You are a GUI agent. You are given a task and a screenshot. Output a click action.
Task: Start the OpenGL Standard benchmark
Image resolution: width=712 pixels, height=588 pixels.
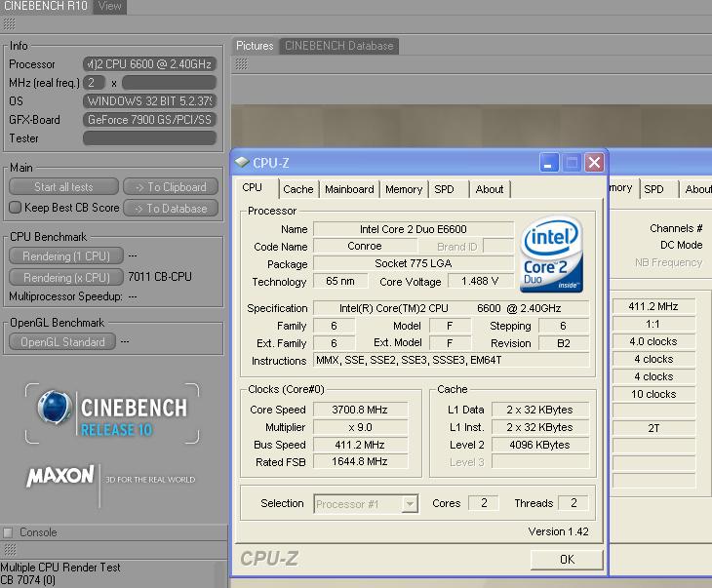pyautogui.click(x=62, y=341)
